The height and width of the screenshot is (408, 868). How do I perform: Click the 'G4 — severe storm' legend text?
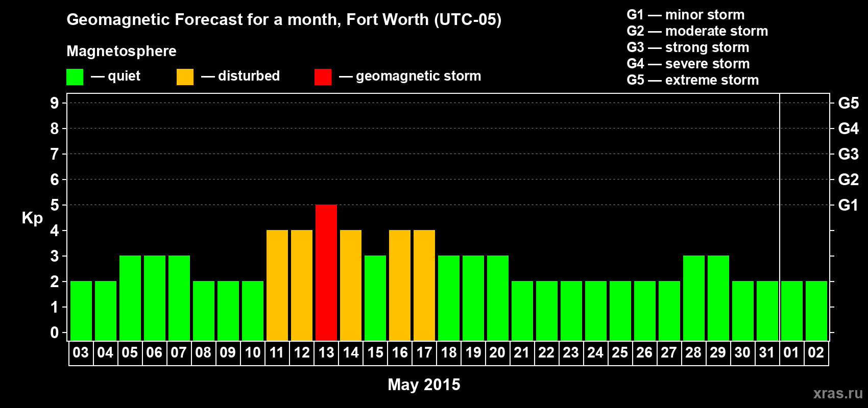(x=688, y=64)
